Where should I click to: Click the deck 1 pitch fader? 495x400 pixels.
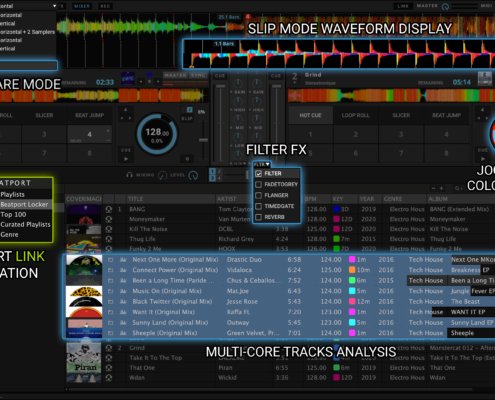pos(203,140)
